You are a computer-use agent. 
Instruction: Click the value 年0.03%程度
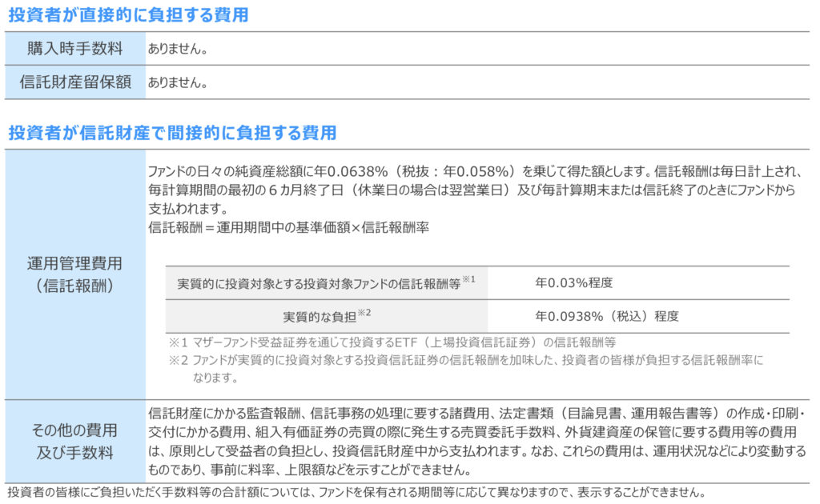tap(574, 283)
